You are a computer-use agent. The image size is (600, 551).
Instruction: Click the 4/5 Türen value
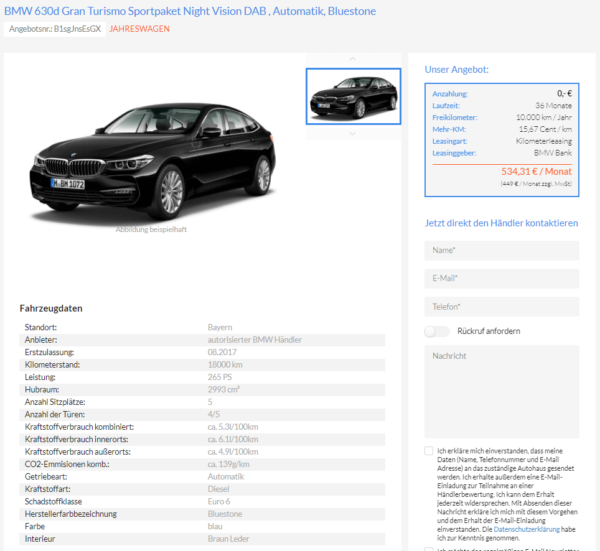point(214,414)
